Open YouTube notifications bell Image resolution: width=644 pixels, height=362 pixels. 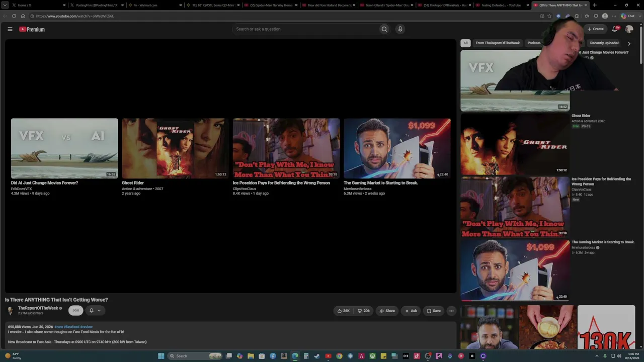pos(615,29)
